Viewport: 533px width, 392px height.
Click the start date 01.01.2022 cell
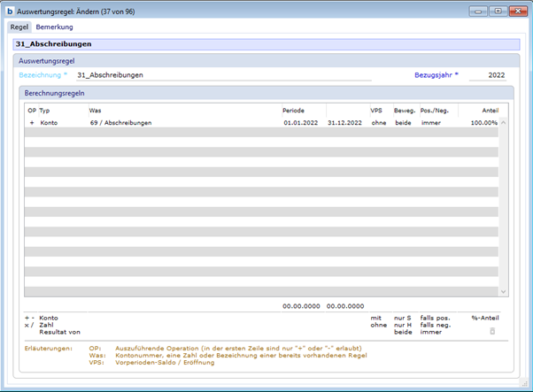300,123
